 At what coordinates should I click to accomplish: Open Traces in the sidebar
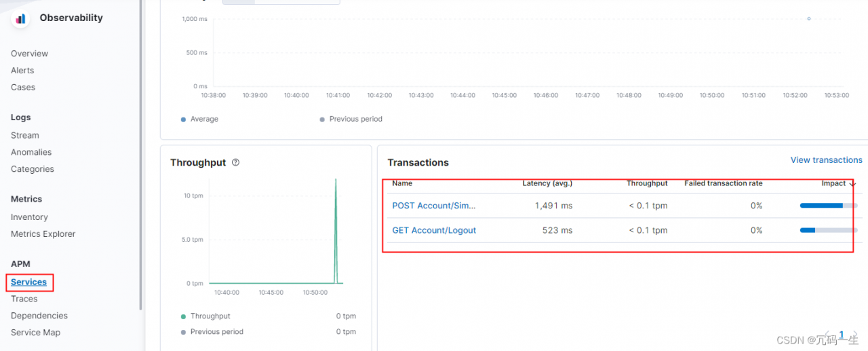[x=24, y=299]
